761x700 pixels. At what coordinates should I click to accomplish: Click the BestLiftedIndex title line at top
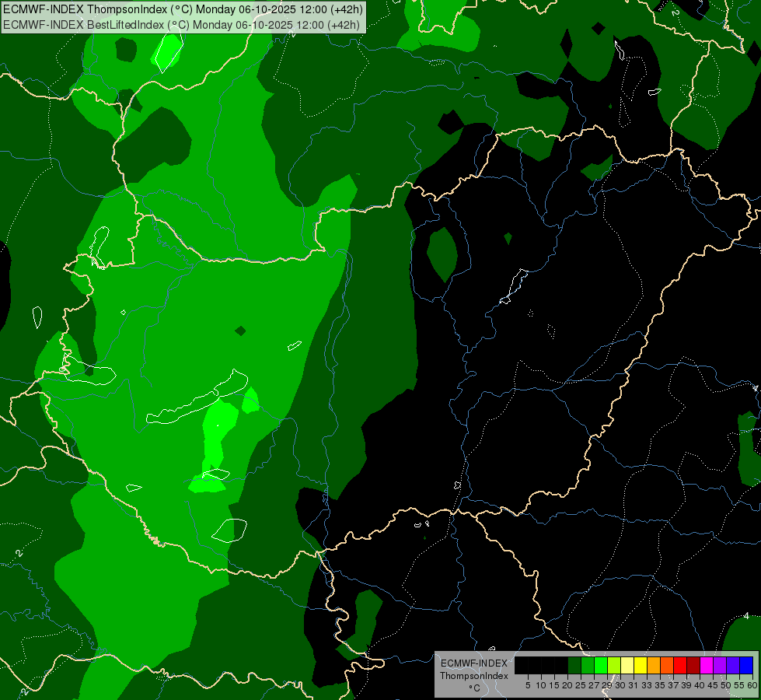pos(182,25)
